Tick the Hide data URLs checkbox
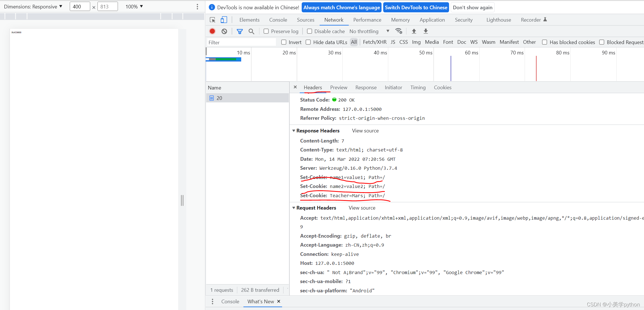 tap(308, 42)
